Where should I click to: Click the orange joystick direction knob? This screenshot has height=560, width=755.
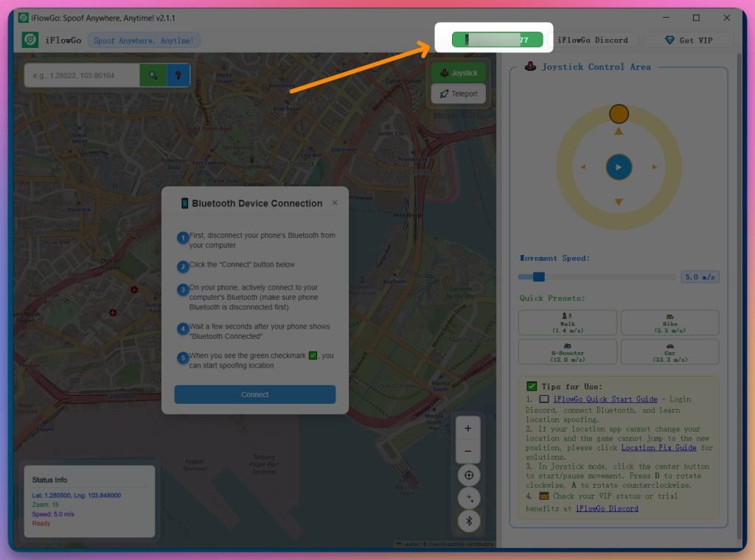tap(619, 114)
